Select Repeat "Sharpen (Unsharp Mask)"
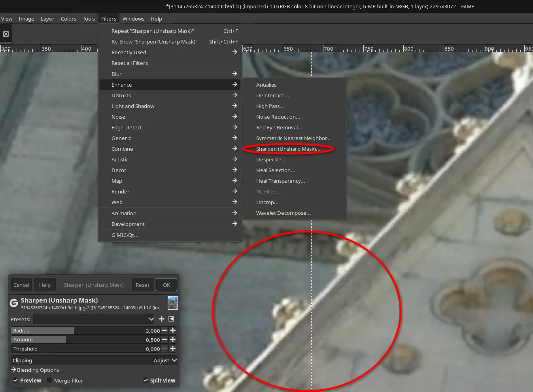 coord(170,31)
